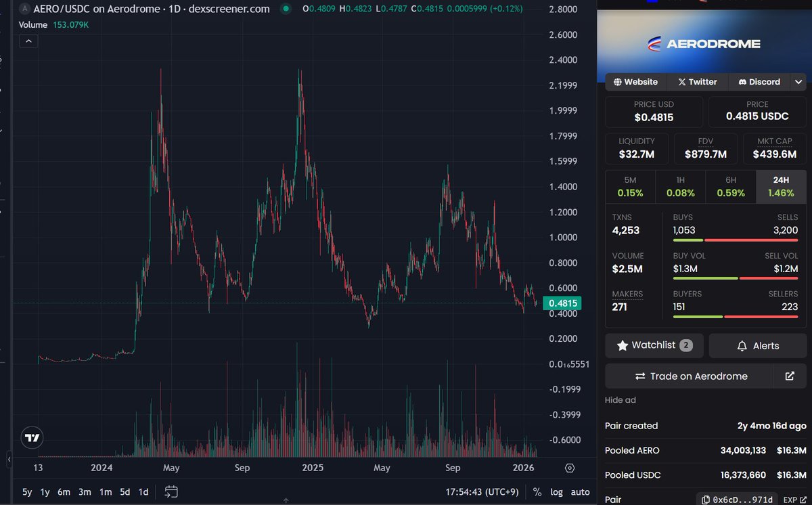Click the PRICE 0.4815 USDC box

coord(757,112)
